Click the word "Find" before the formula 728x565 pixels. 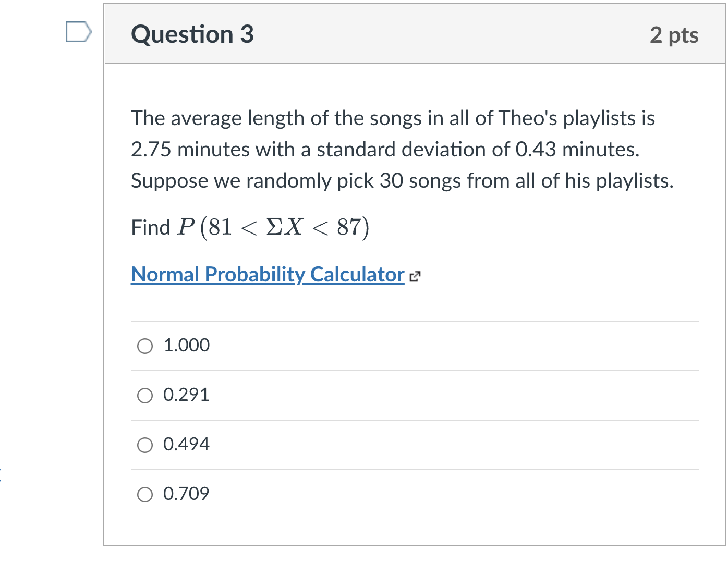tap(150, 228)
